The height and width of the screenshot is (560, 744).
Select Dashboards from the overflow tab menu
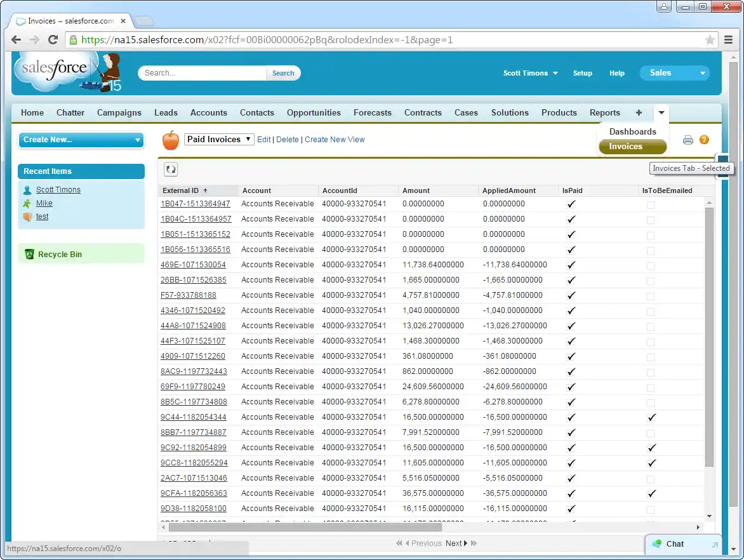[632, 131]
